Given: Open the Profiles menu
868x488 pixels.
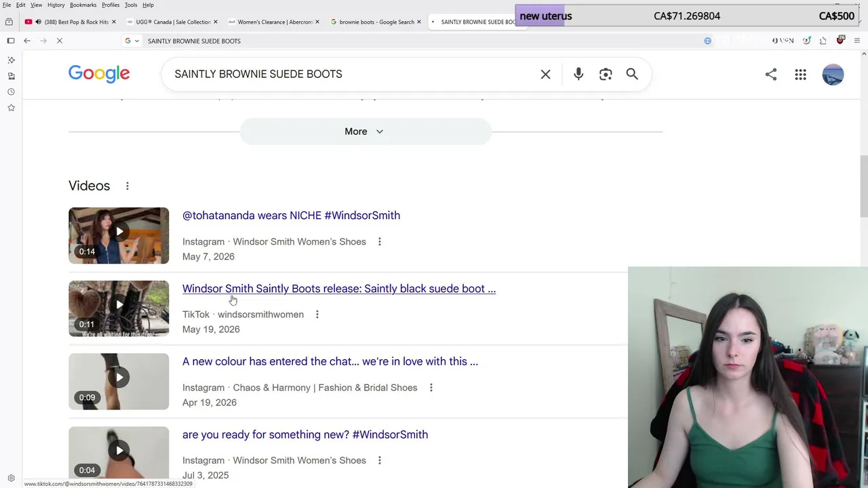Looking at the screenshot, I should pos(111,5).
